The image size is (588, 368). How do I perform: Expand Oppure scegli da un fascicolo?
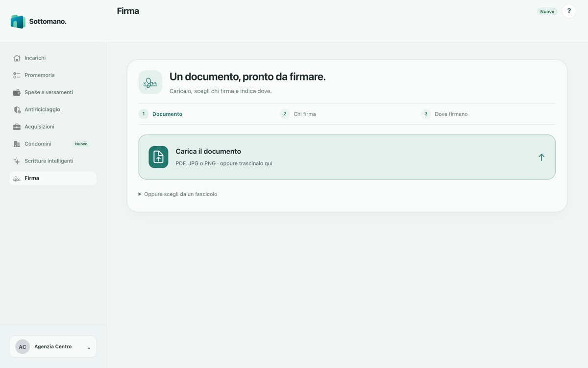click(178, 194)
